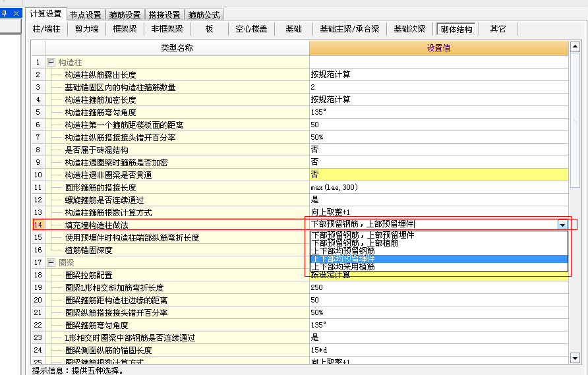Edit the 填充墙构造柱做法 value field
Viewport: 588px width, 375px height.
pos(433,225)
